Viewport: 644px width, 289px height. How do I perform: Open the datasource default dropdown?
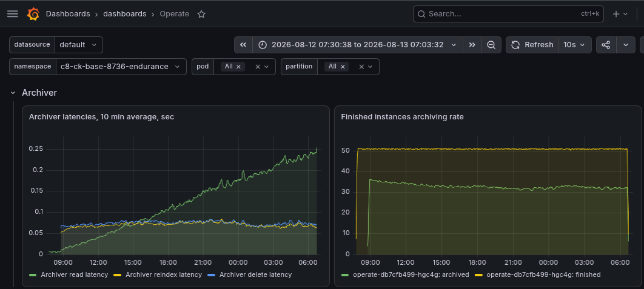click(x=78, y=45)
